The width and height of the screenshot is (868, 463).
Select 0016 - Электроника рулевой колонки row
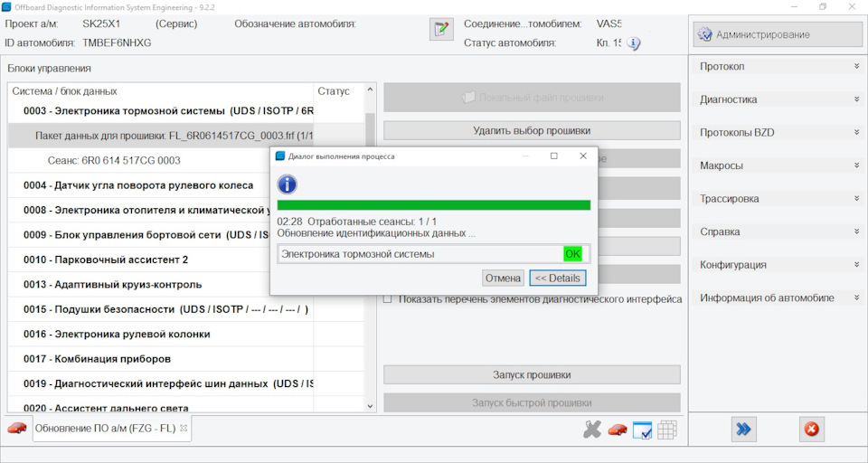(x=186, y=335)
